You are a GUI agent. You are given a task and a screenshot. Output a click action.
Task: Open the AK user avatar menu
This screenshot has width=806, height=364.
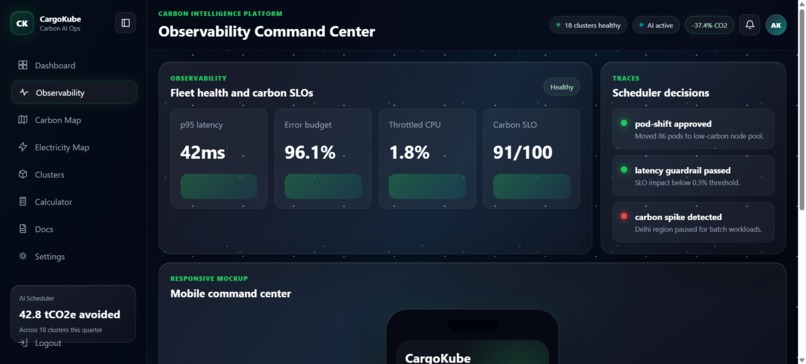[776, 25]
